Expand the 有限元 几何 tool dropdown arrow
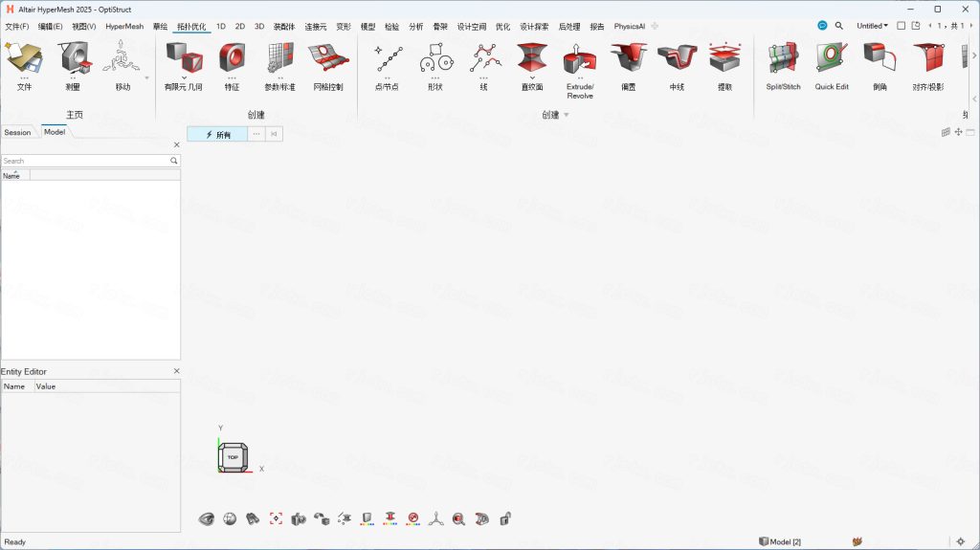 tap(183, 77)
